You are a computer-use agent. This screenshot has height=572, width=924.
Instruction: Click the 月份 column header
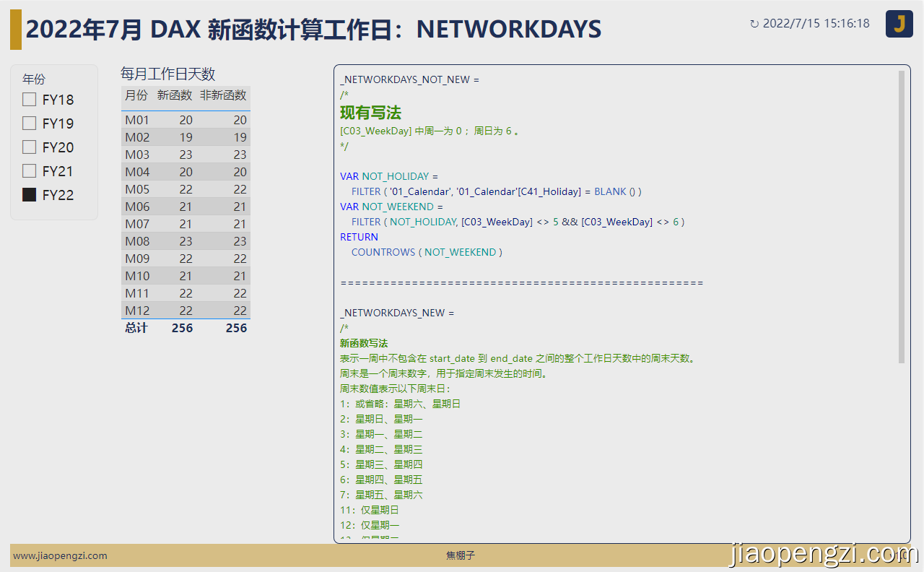136,95
